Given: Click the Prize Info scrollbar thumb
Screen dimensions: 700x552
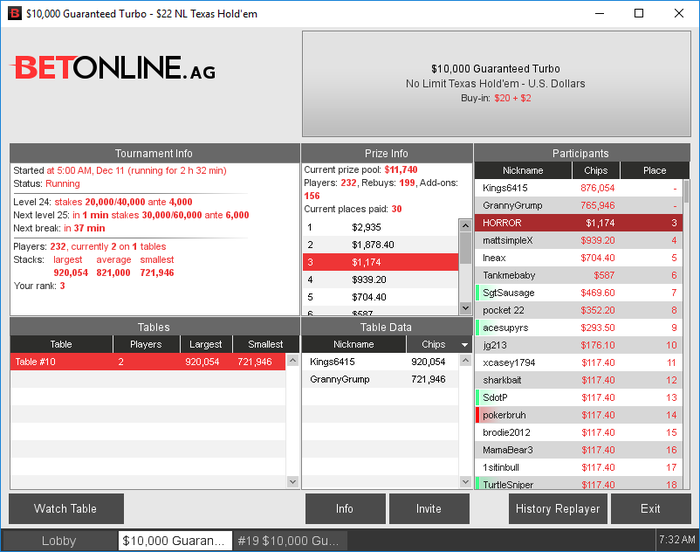Looking at the screenshot, I should point(465,248).
